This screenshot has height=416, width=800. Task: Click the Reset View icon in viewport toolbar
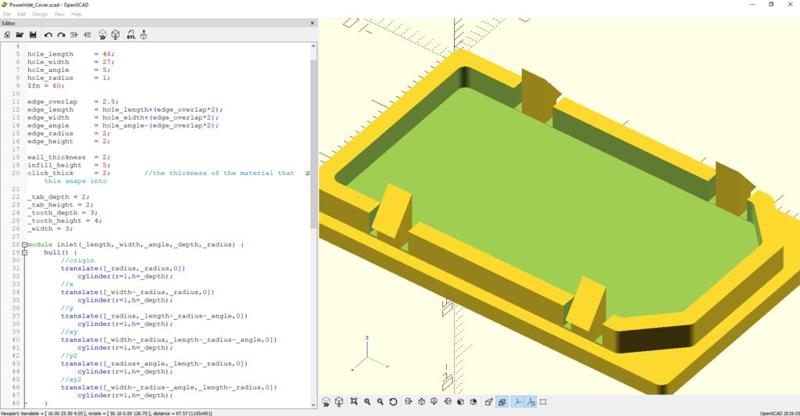point(393,402)
